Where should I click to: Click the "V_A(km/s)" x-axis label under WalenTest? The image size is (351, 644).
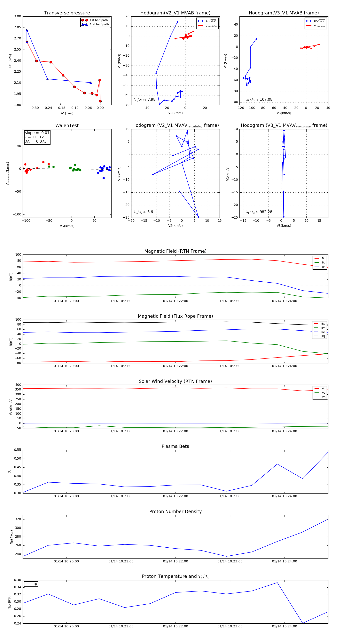pos(67,226)
